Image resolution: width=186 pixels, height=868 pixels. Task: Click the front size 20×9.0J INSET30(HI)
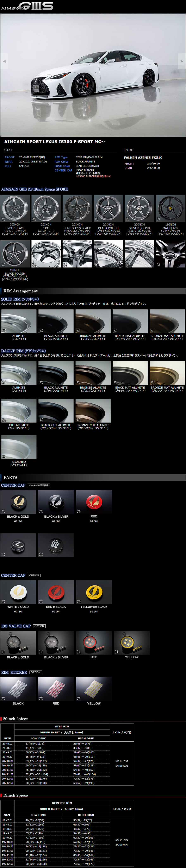point(32,157)
